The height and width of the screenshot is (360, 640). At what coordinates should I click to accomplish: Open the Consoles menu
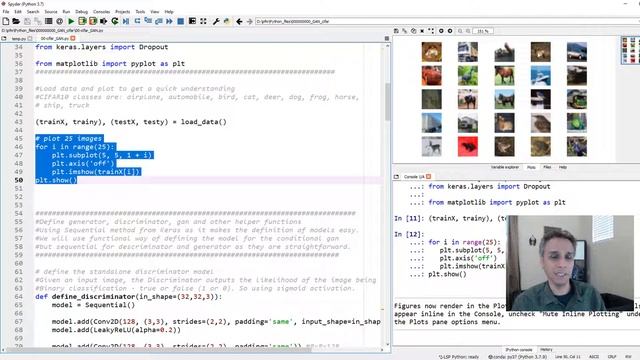(101, 12)
